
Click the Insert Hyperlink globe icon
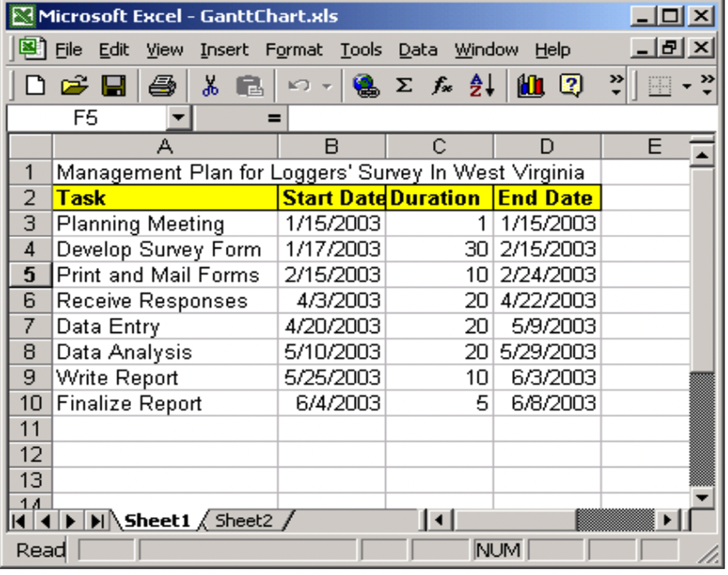click(x=363, y=84)
